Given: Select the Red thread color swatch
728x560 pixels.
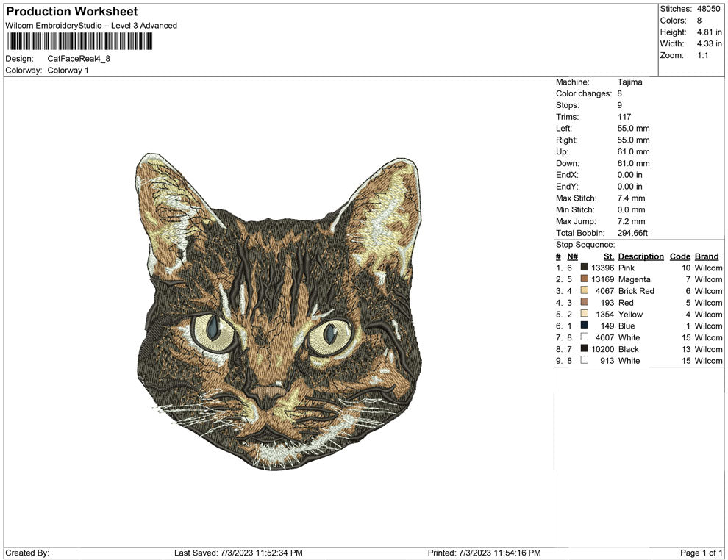Looking at the screenshot, I should pyautogui.click(x=585, y=303).
